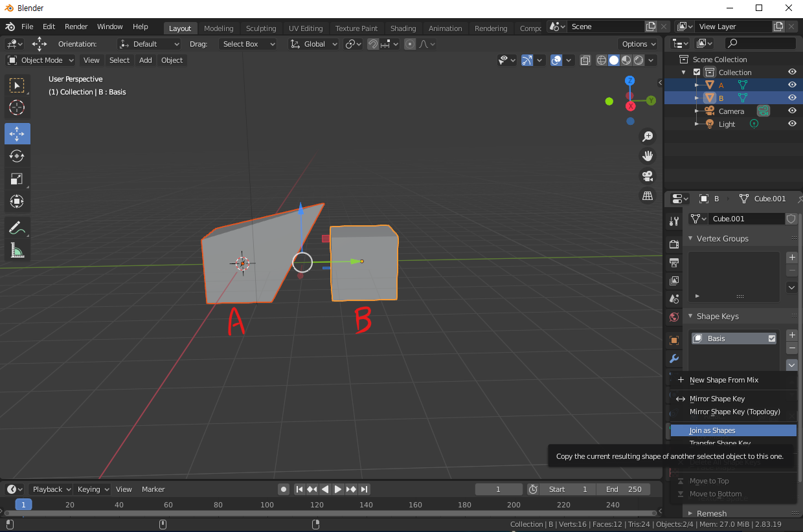Viewport: 803px width, 532px height.
Task: Hide the Light in outliner
Action: pyautogui.click(x=791, y=124)
